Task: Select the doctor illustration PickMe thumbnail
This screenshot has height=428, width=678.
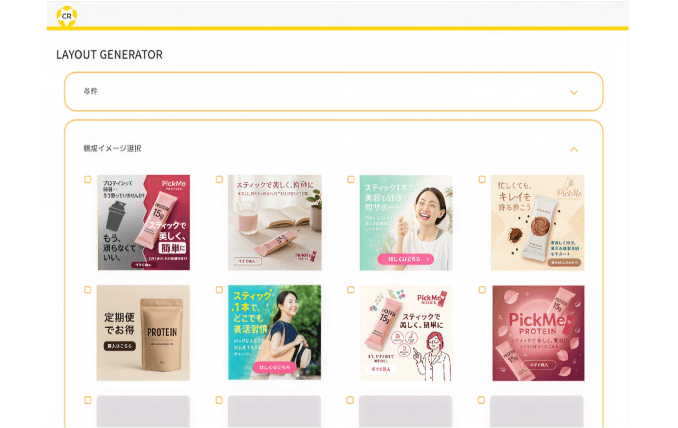Action: [x=406, y=332]
